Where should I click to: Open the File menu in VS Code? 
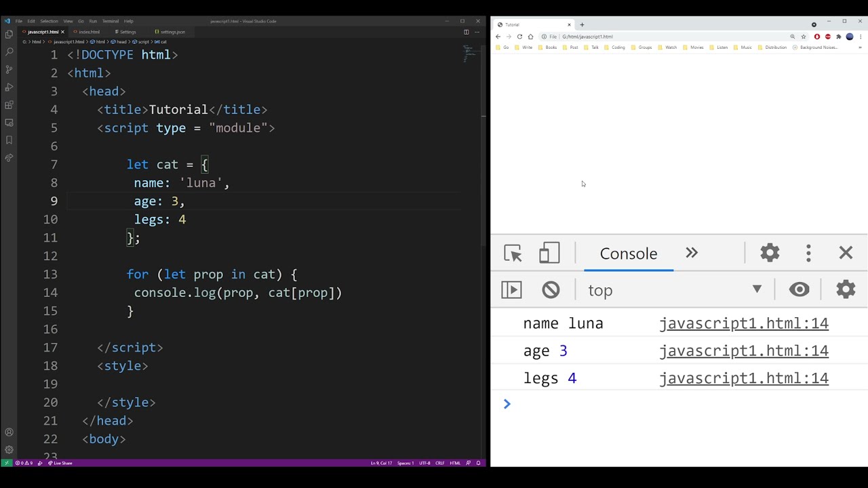pyautogui.click(x=19, y=21)
